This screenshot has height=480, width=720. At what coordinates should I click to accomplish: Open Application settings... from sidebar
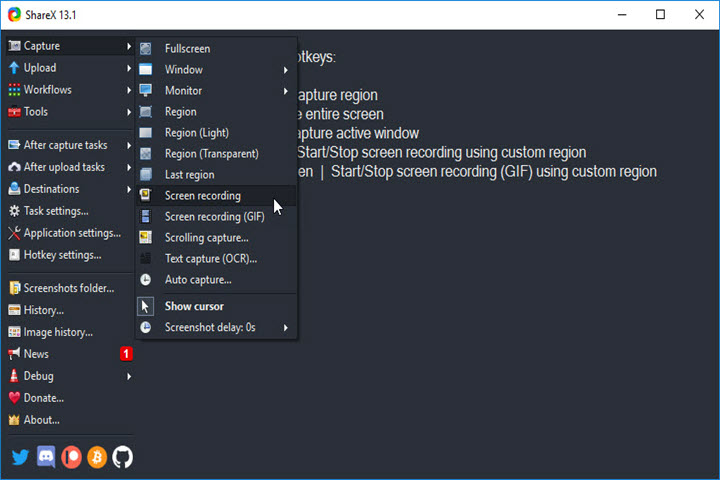[70, 233]
